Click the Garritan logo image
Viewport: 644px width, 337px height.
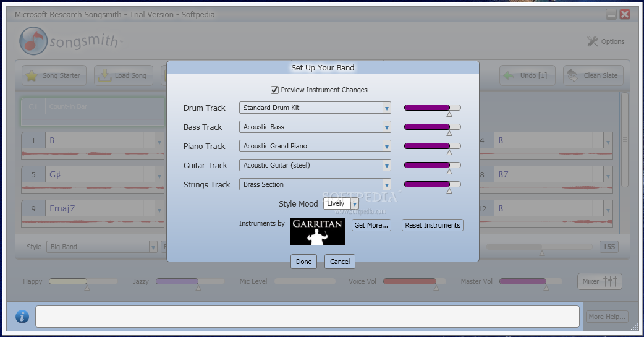pyautogui.click(x=318, y=231)
